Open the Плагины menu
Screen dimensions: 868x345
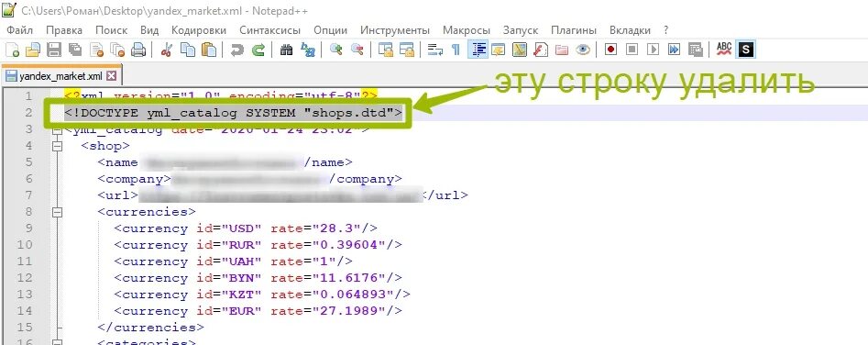click(574, 30)
